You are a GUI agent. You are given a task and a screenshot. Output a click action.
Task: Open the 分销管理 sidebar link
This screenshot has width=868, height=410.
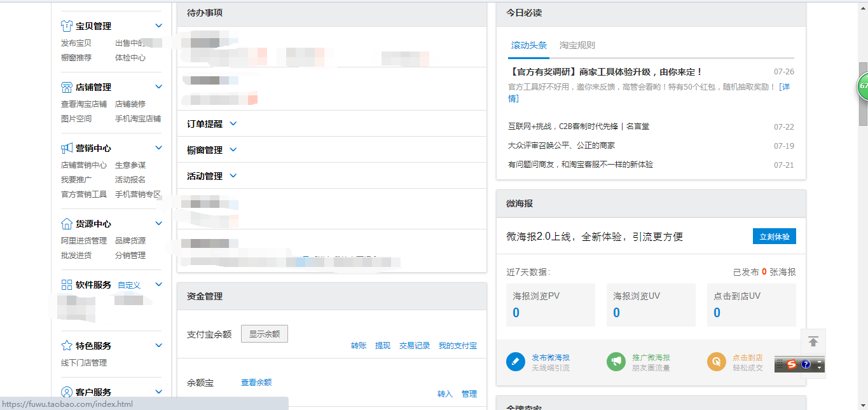(x=130, y=256)
